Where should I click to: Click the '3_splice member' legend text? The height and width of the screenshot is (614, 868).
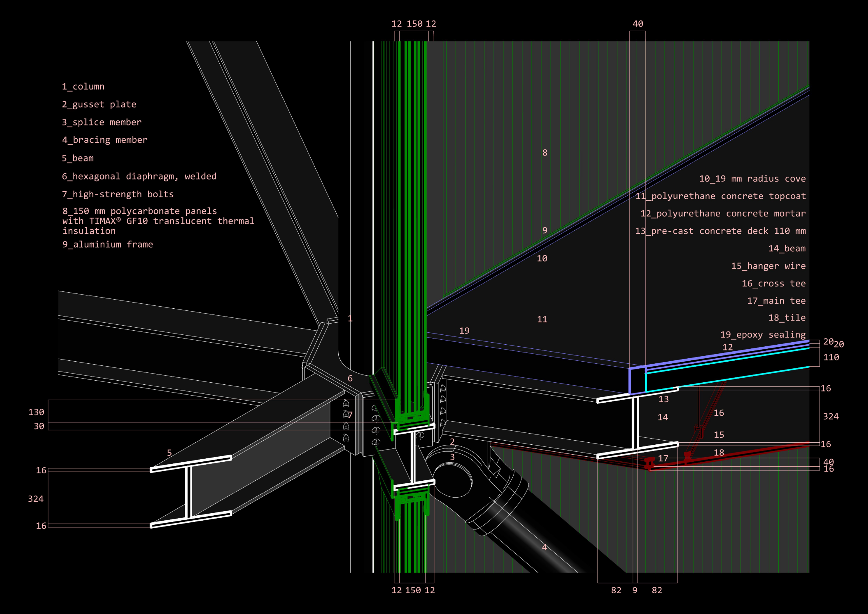click(102, 122)
